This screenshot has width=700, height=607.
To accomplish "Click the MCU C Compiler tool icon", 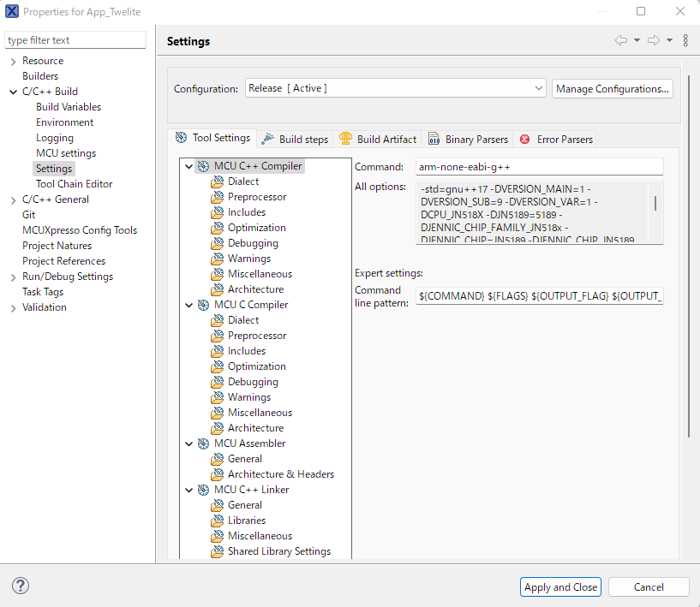I will [x=203, y=305].
